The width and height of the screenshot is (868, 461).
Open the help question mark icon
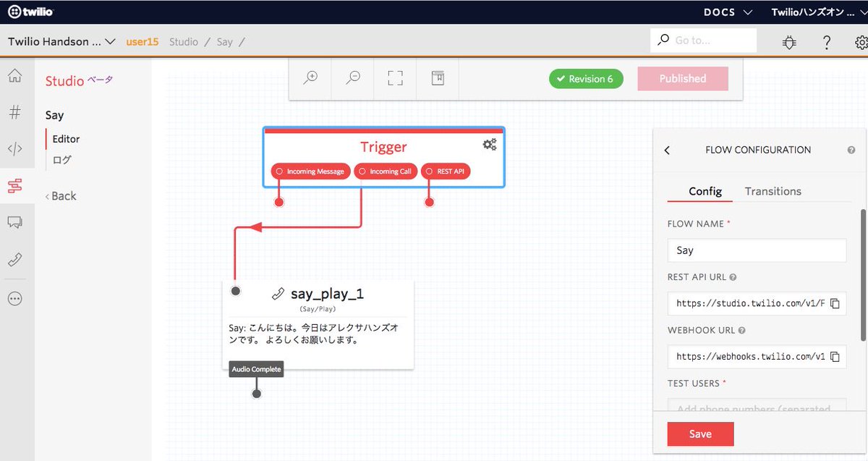827,42
